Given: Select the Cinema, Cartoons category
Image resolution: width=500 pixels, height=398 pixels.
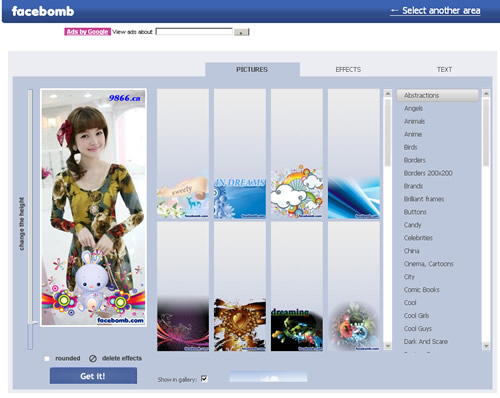Looking at the screenshot, I should (429, 264).
